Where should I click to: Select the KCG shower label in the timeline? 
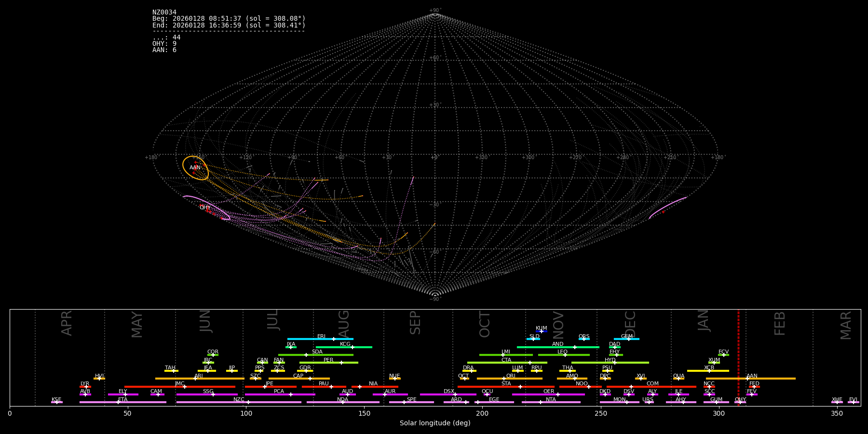[x=345, y=344]
